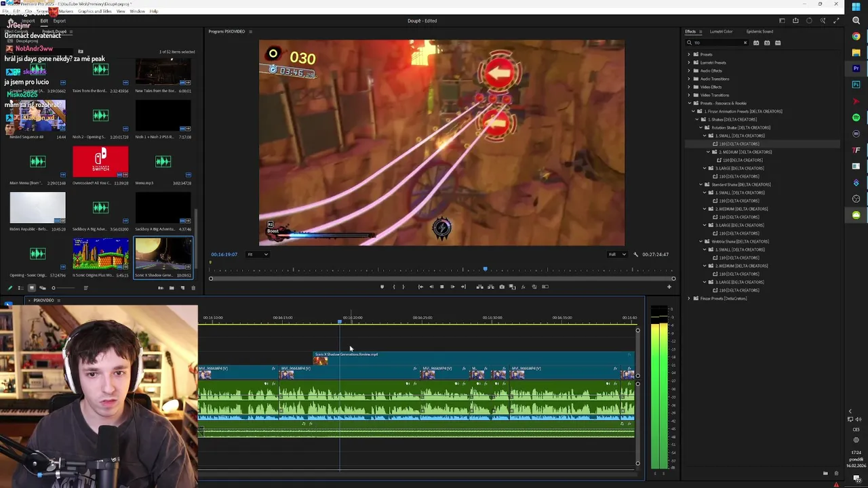Select Standard Shake [DELTA CREATORS] folder
868x488 pixels.
740,184
